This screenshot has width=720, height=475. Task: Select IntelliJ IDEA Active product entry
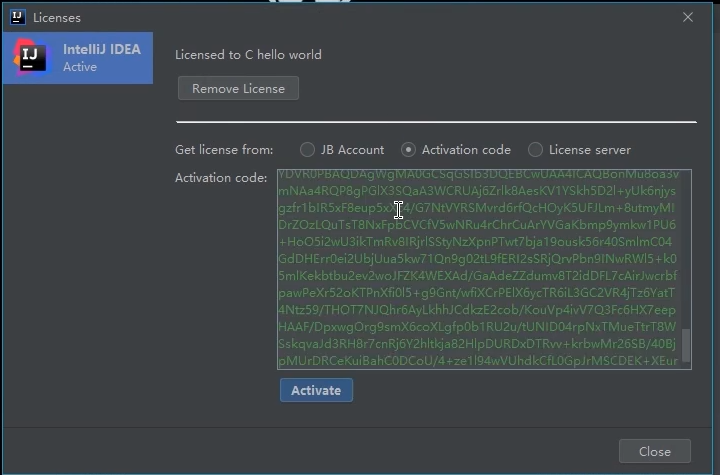click(x=78, y=58)
